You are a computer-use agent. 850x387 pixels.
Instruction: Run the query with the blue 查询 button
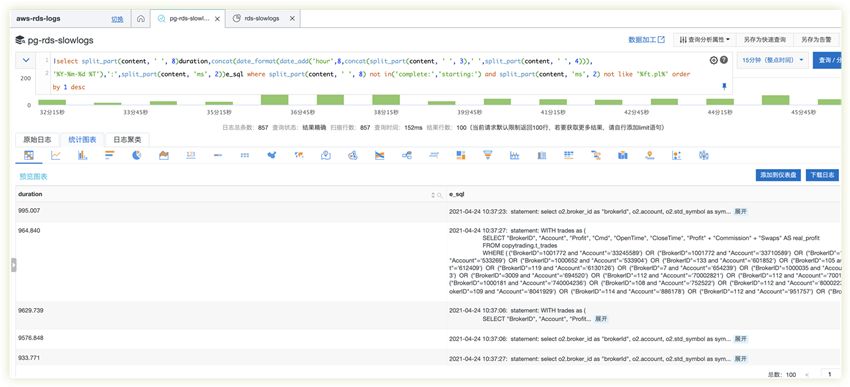[x=827, y=60]
